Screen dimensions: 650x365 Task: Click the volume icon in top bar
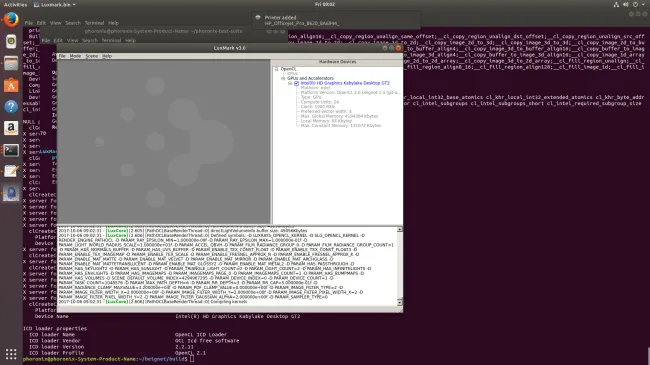click(626, 5)
